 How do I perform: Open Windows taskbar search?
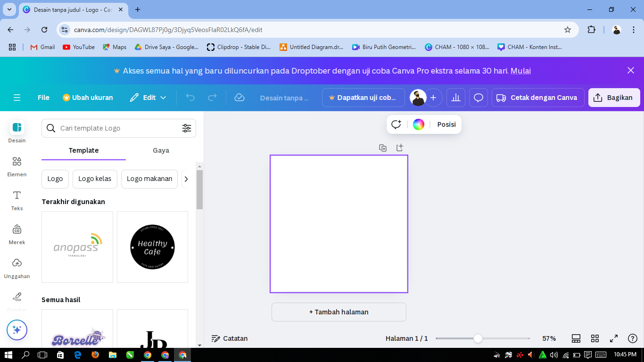pos(25,355)
